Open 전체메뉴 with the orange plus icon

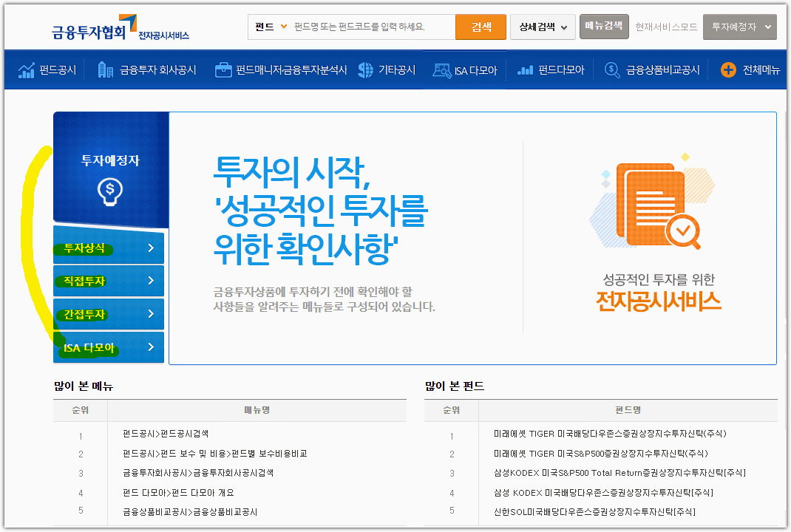728,69
